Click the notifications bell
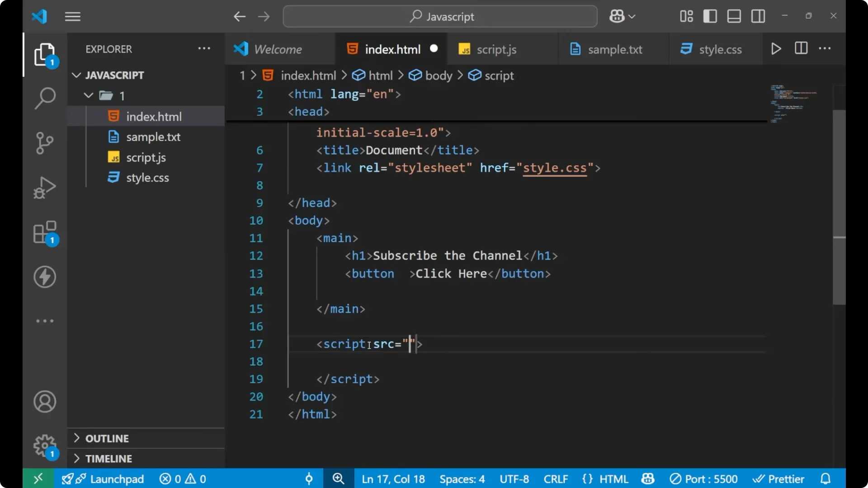 826,479
